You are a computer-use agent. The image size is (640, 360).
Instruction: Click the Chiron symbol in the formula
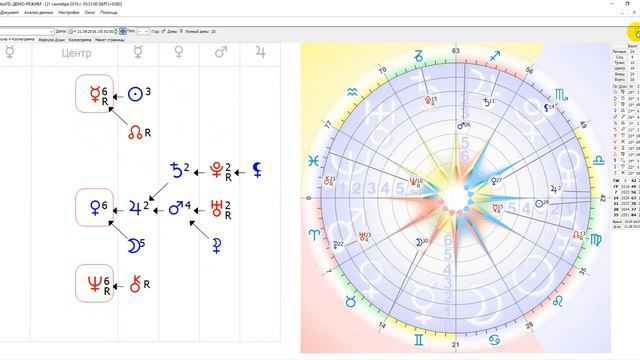click(x=135, y=284)
